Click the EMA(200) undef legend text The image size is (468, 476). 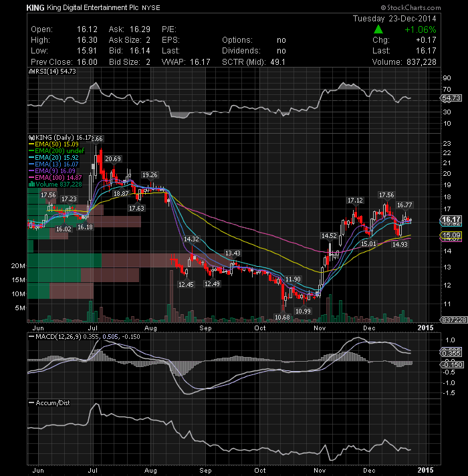60,151
